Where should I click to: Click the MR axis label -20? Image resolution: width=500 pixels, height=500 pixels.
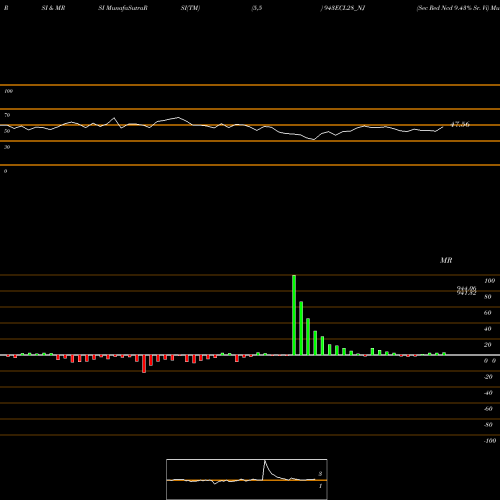[488, 377]
